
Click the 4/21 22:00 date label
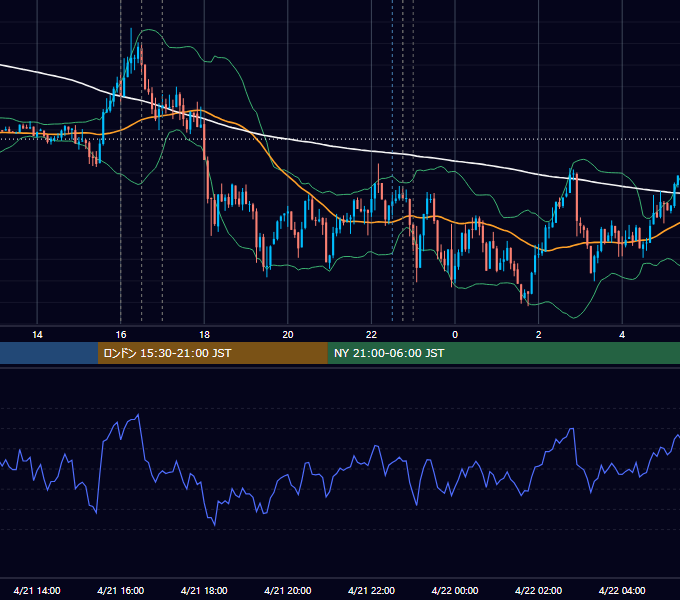coord(371,590)
